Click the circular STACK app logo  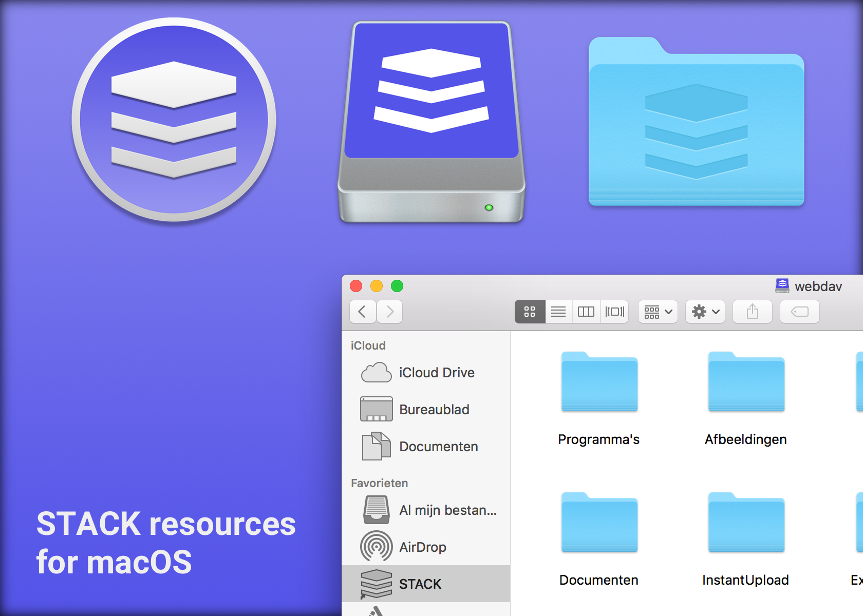[175, 121]
